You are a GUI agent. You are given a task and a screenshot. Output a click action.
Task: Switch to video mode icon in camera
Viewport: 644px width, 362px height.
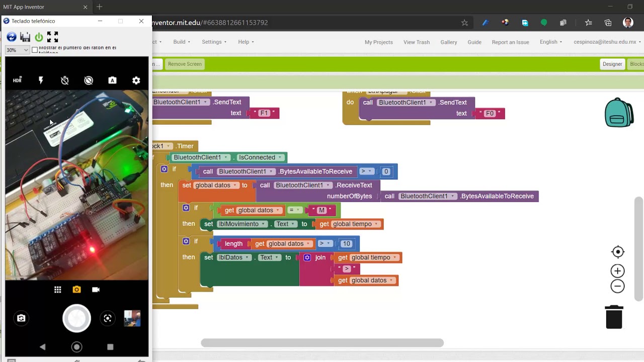(96, 290)
